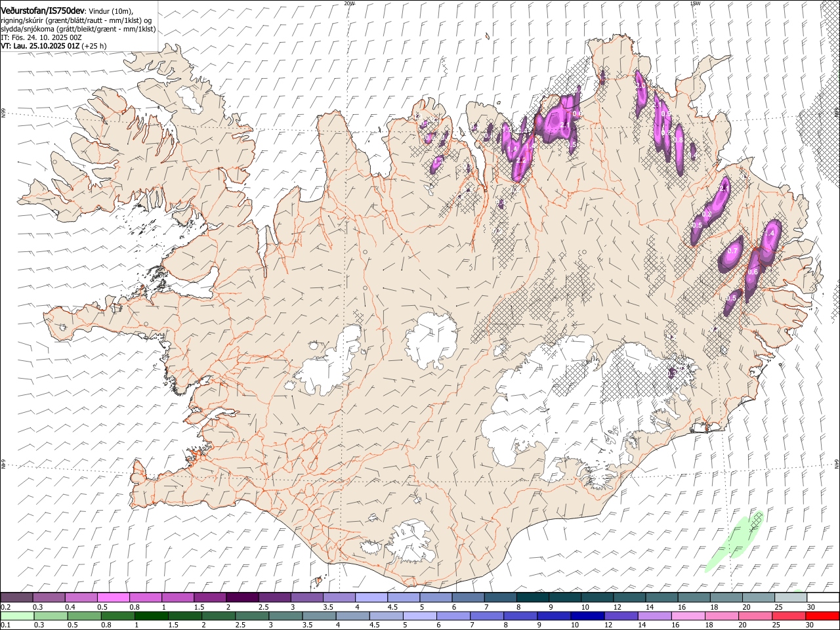The width and height of the screenshot is (840, 630).
Task: Click the '2.2' snowfall value on the map
Action: coord(522,160)
